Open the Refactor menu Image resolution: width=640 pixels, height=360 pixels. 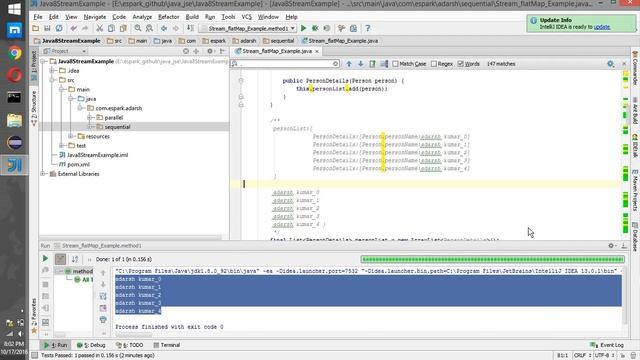click(x=169, y=17)
